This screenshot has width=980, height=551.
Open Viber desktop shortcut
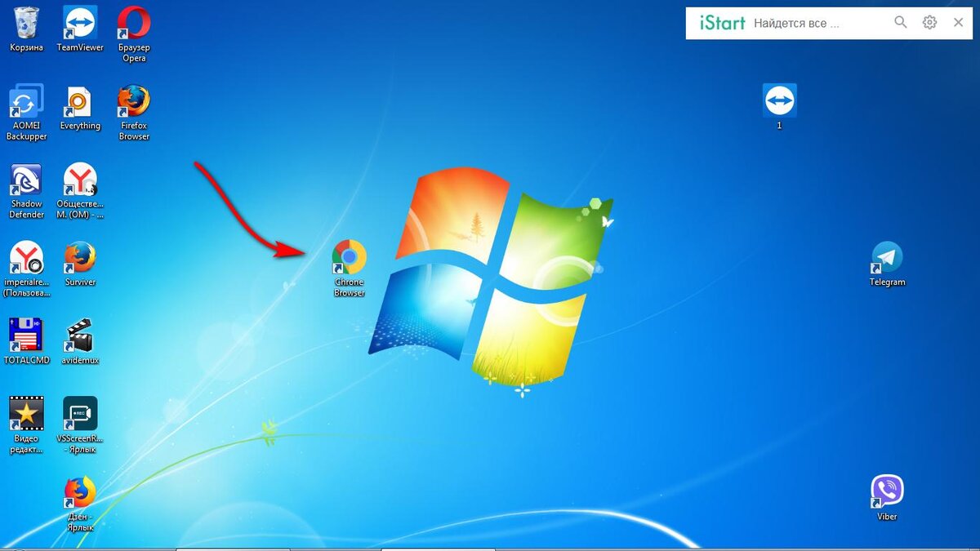(887, 498)
